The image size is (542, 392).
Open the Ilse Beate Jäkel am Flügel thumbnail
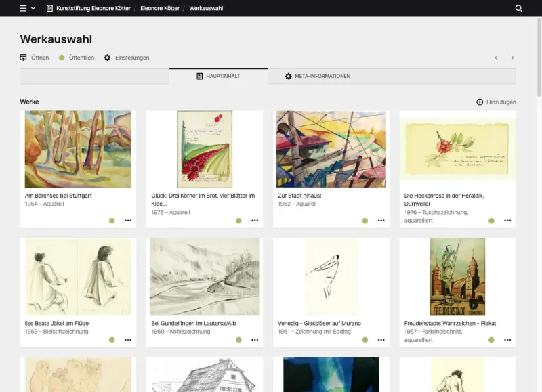tap(77, 278)
